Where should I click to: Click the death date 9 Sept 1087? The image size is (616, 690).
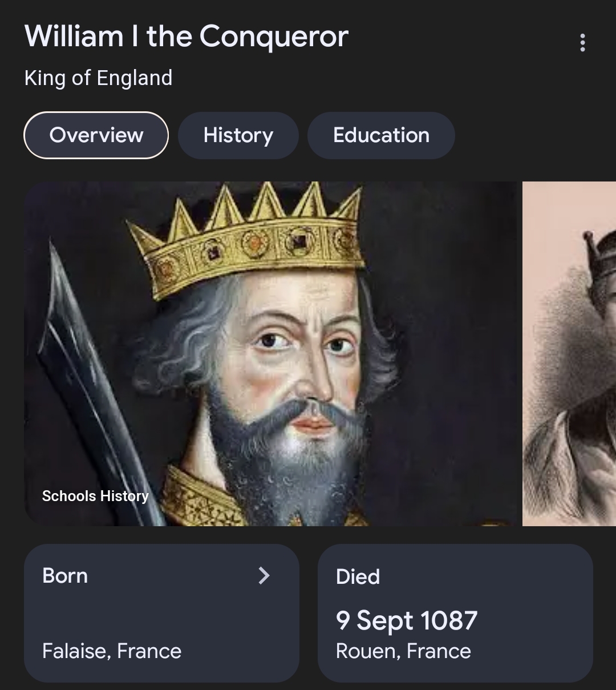click(407, 620)
